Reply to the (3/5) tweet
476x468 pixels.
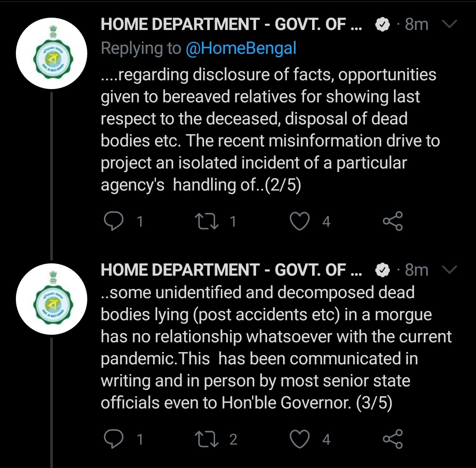click(x=114, y=439)
